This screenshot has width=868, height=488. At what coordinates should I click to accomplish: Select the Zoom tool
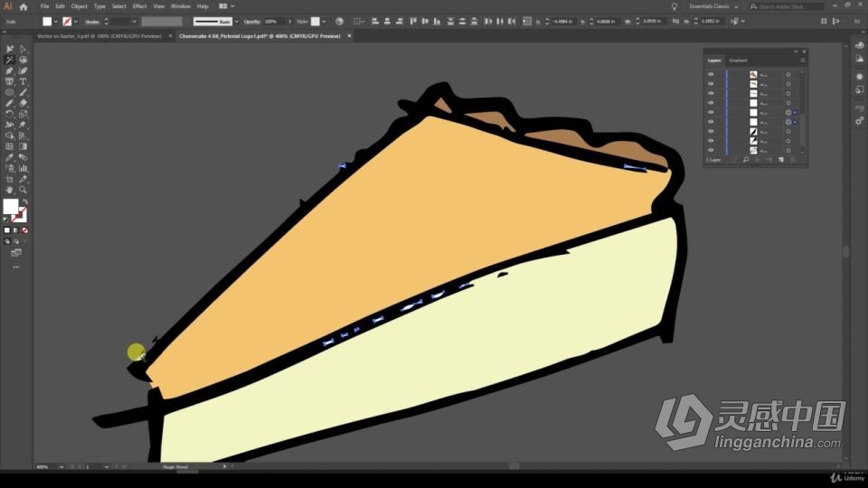pyautogui.click(x=23, y=190)
